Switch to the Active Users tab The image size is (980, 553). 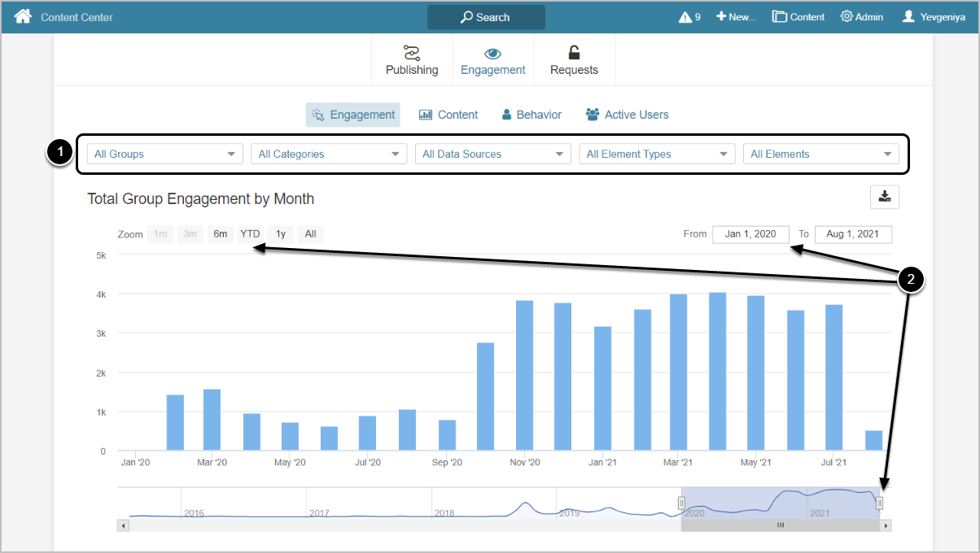627,115
